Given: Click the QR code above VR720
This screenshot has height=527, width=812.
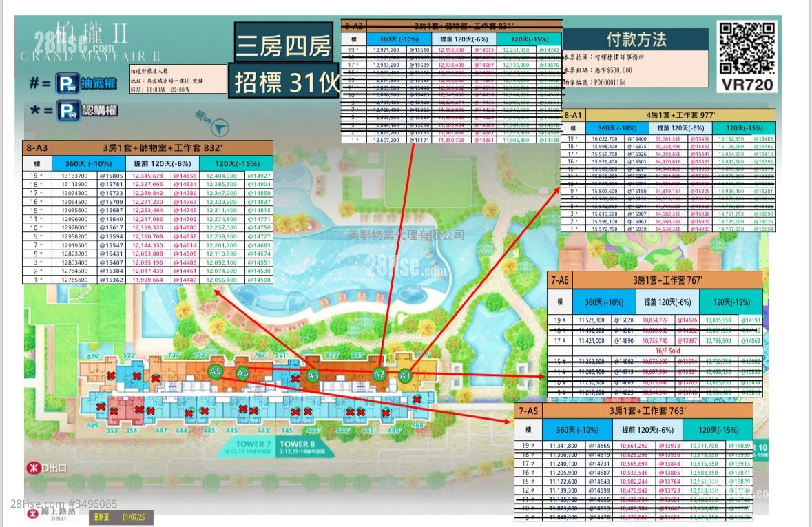Looking at the screenshot, I should [747, 48].
